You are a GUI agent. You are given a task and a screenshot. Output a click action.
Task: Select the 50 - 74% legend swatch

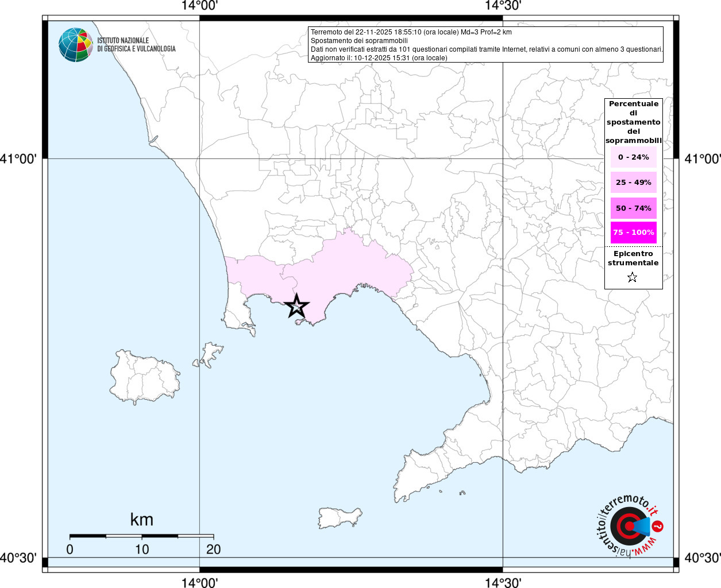tap(634, 208)
